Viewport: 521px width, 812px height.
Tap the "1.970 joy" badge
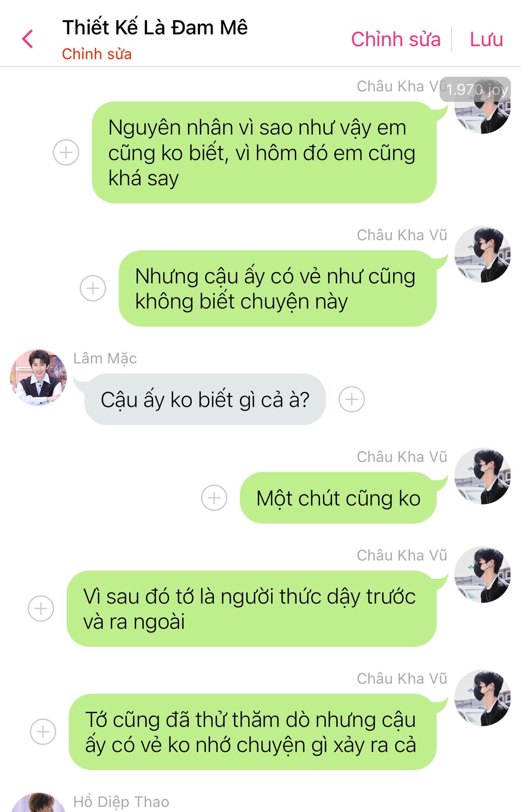click(475, 89)
